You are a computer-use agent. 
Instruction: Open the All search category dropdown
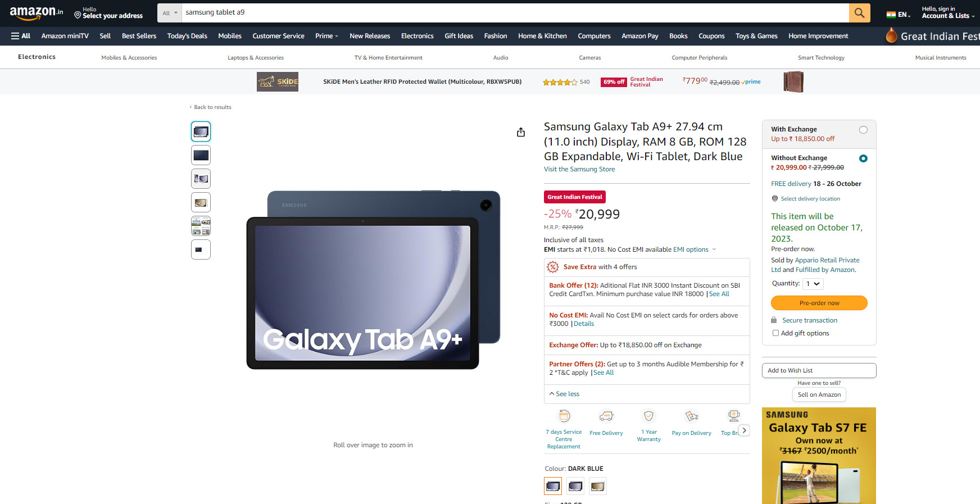(169, 13)
